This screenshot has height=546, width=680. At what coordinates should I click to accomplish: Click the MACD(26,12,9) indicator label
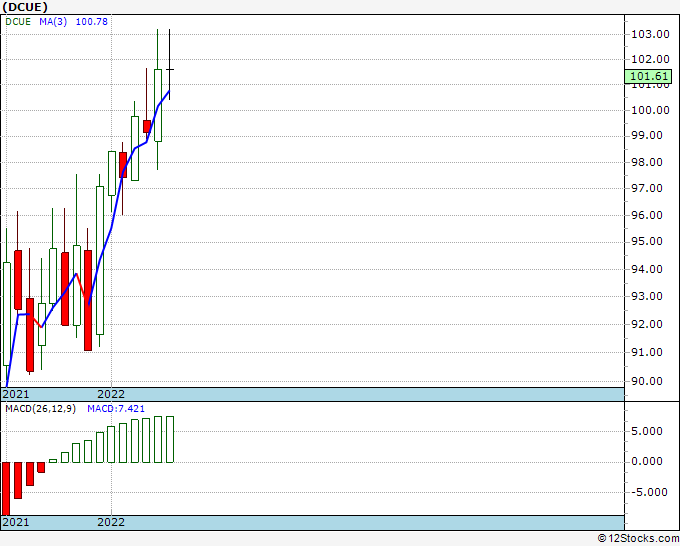pyautogui.click(x=40, y=409)
